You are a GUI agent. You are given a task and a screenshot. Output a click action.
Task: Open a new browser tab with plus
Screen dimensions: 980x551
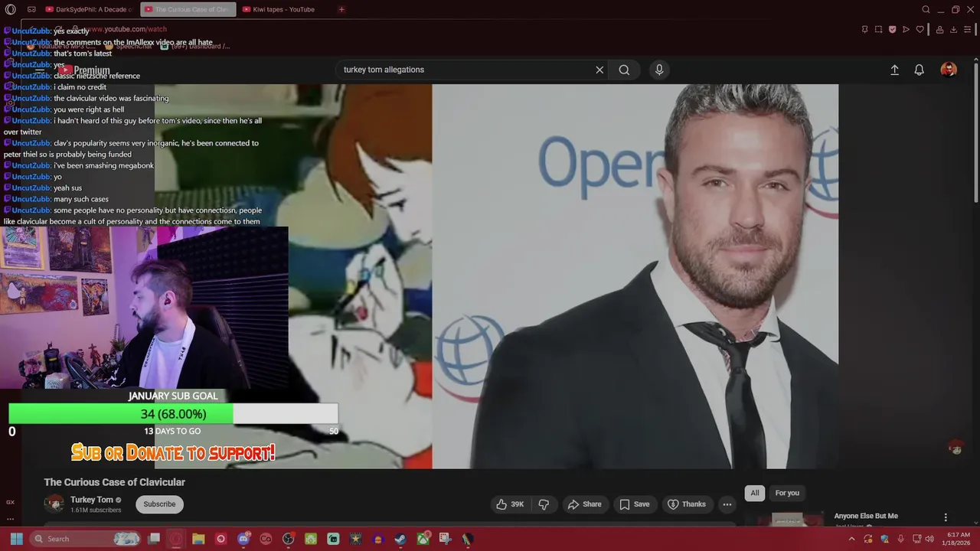[x=341, y=9]
